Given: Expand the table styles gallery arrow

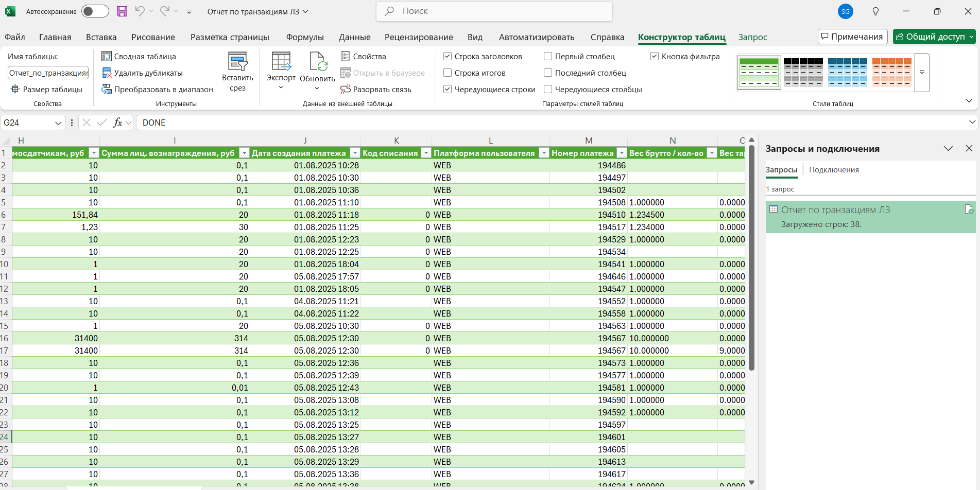Looking at the screenshot, I should coord(922,73).
